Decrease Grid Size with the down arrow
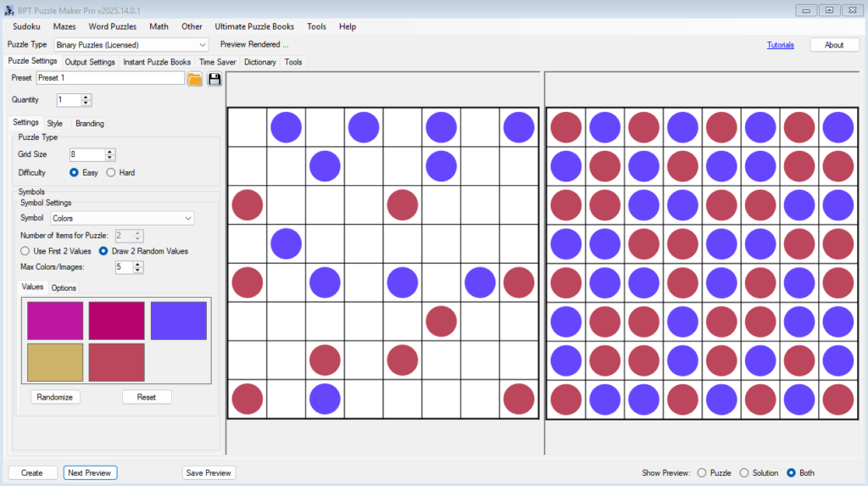This screenshot has height=486, width=868. click(110, 158)
